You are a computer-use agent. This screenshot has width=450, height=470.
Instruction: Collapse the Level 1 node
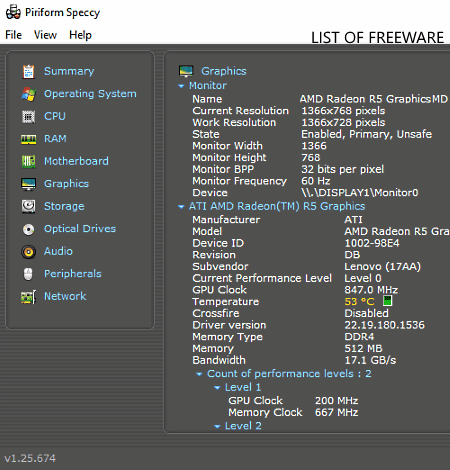(217, 388)
